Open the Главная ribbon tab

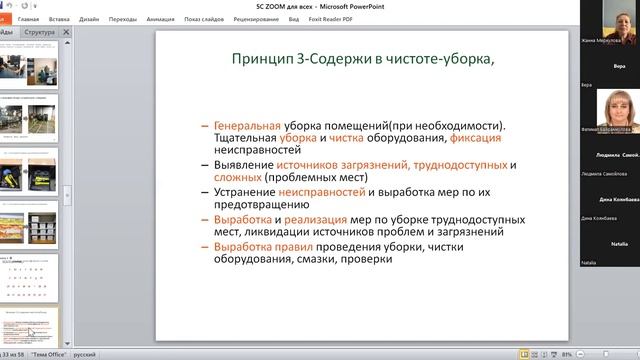(28, 19)
